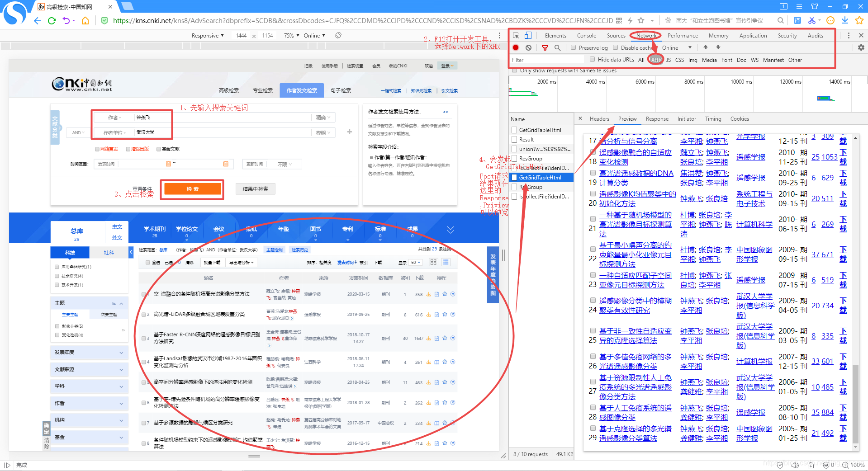This screenshot has height=471, width=868.
Task: Open the browser hamburger menu
Action: pyautogui.click(x=799, y=6)
